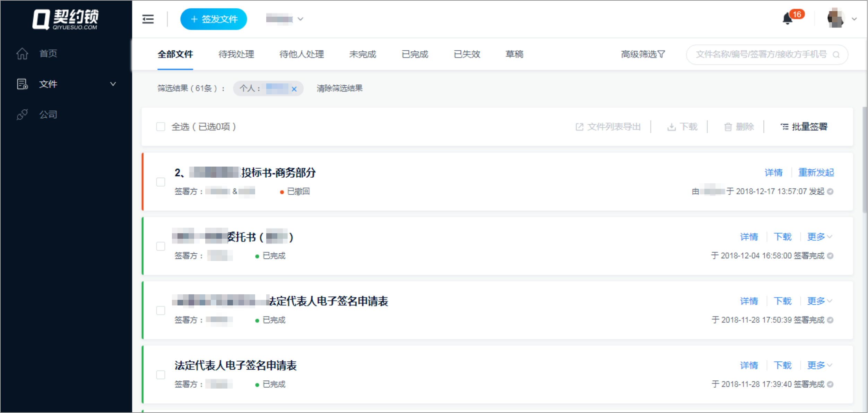Tick checkbox for 投标书-商务部分 file
This screenshot has width=868, height=413.
click(160, 182)
